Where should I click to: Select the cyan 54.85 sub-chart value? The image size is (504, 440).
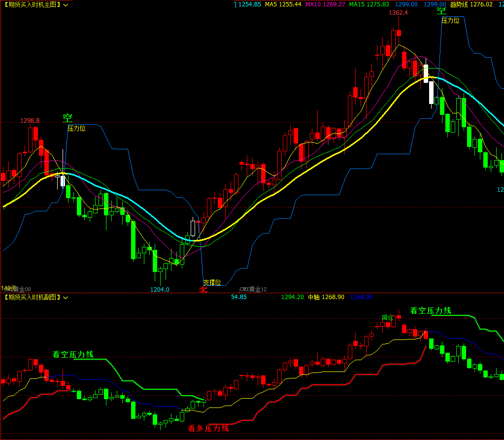point(239,297)
